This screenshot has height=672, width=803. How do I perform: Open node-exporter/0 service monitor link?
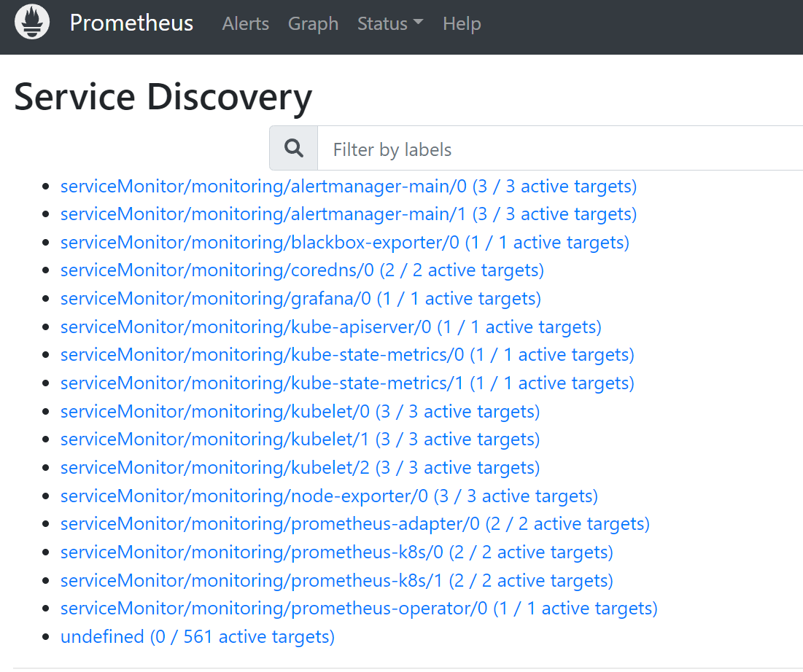329,496
